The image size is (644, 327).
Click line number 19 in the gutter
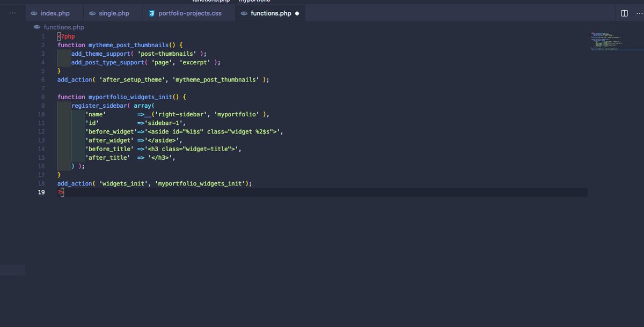[41, 192]
